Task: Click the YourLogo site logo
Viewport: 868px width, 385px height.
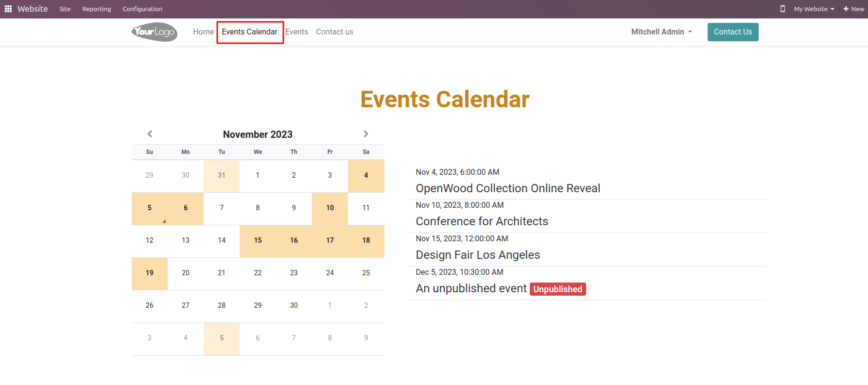Action: click(155, 32)
